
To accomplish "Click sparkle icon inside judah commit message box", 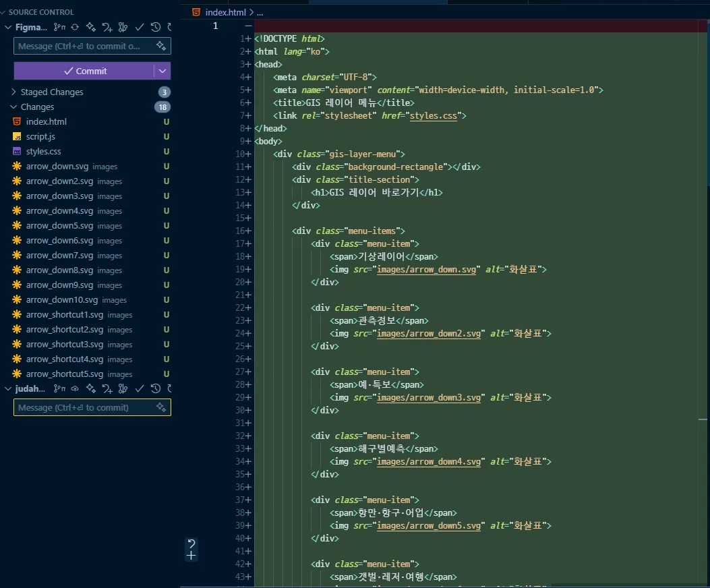I will point(160,407).
